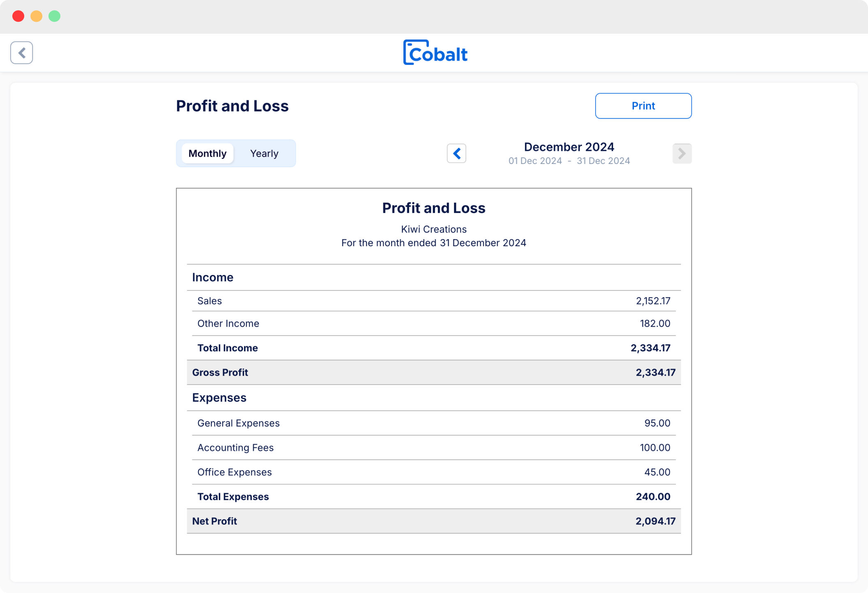Click the Total Expenses amount 240.00
This screenshot has height=593, width=868.
(x=653, y=496)
